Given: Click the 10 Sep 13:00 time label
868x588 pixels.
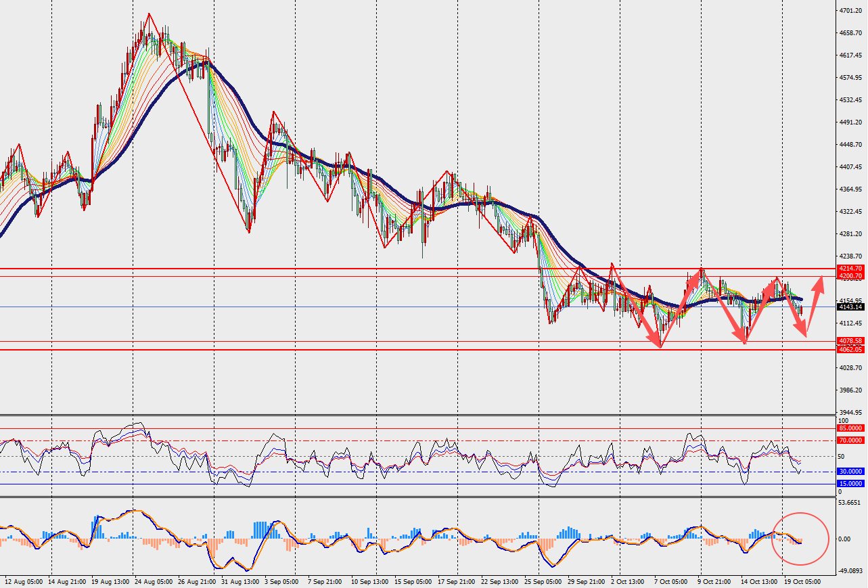Looking at the screenshot, I should tap(369, 582).
